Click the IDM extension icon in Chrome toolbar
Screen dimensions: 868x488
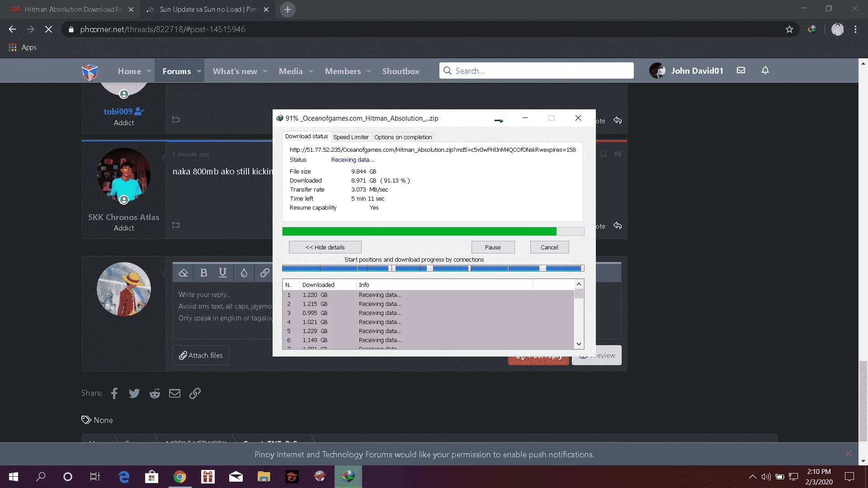point(812,29)
